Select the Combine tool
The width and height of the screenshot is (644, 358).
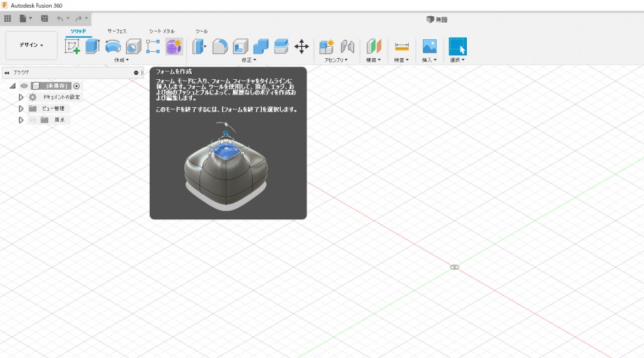(x=261, y=46)
